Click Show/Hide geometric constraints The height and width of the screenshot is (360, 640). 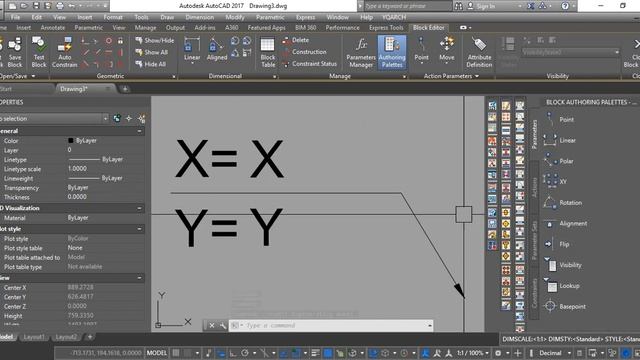tap(155, 40)
